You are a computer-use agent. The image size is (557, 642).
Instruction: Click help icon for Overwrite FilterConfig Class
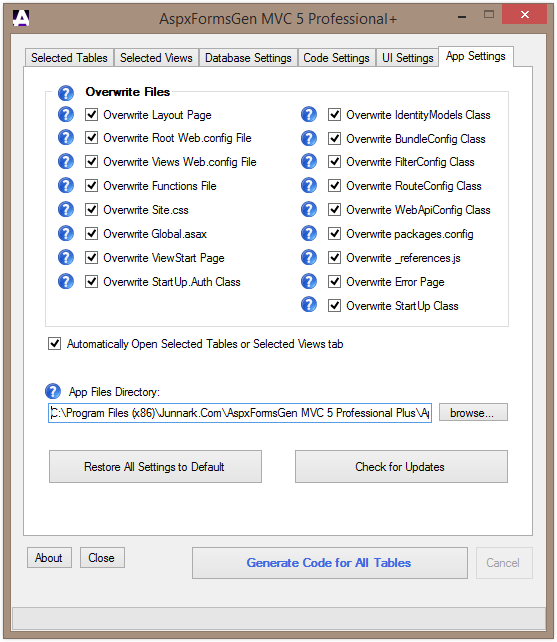(x=309, y=161)
